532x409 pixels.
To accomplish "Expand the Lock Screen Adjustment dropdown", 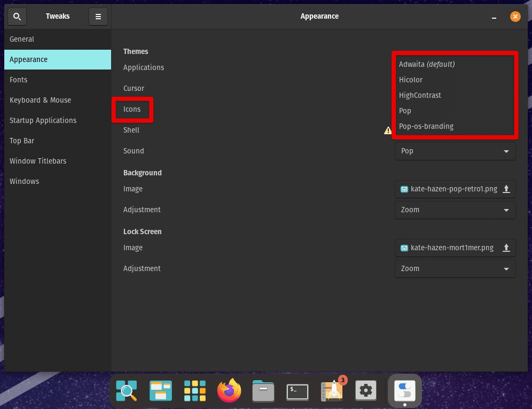I will [x=455, y=269].
